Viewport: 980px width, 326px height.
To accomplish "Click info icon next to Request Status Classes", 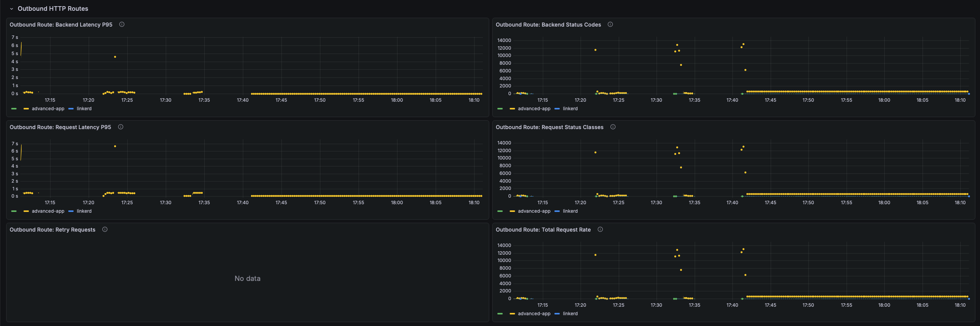I will click(613, 127).
